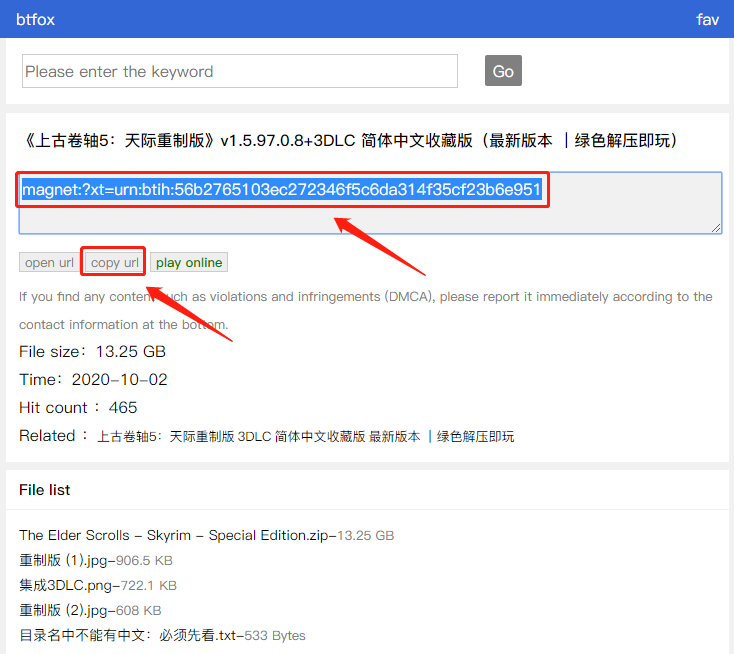
Task: Open the btfox home link
Action: (x=35, y=20)
